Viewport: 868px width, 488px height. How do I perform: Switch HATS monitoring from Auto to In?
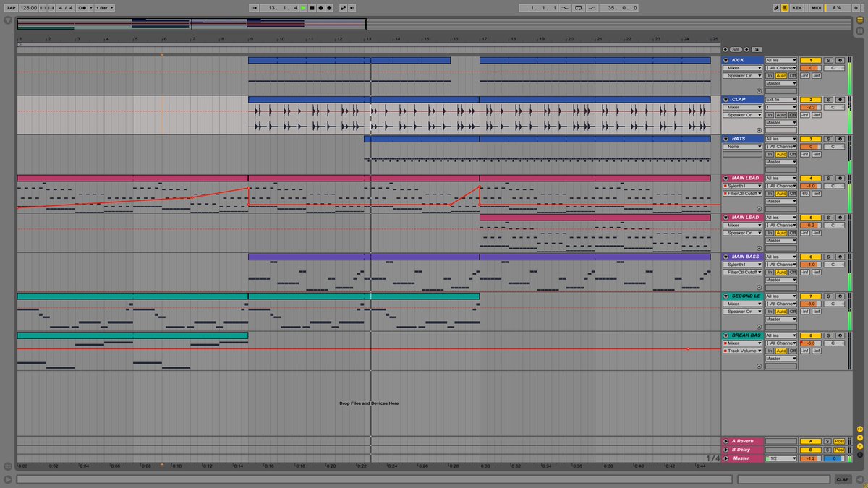(770, 153)
